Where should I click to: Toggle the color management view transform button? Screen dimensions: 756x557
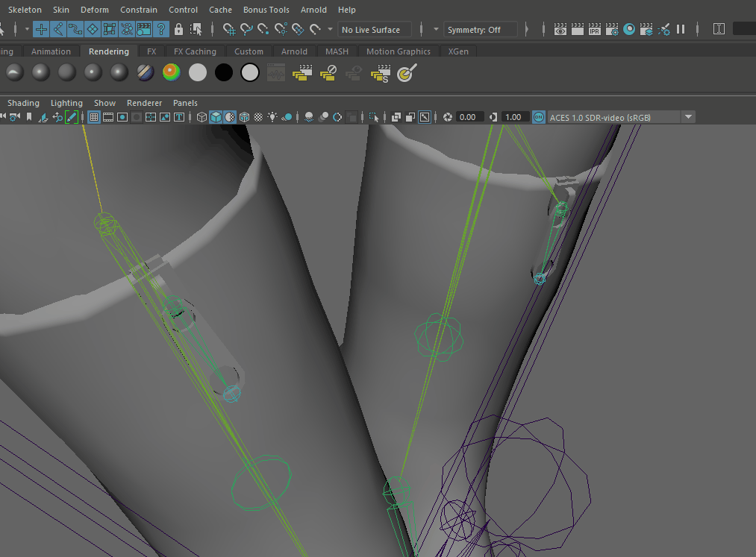539,117
